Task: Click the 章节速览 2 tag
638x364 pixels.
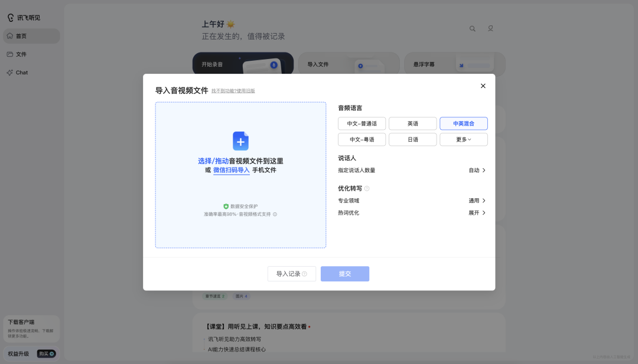Action: 215,296
